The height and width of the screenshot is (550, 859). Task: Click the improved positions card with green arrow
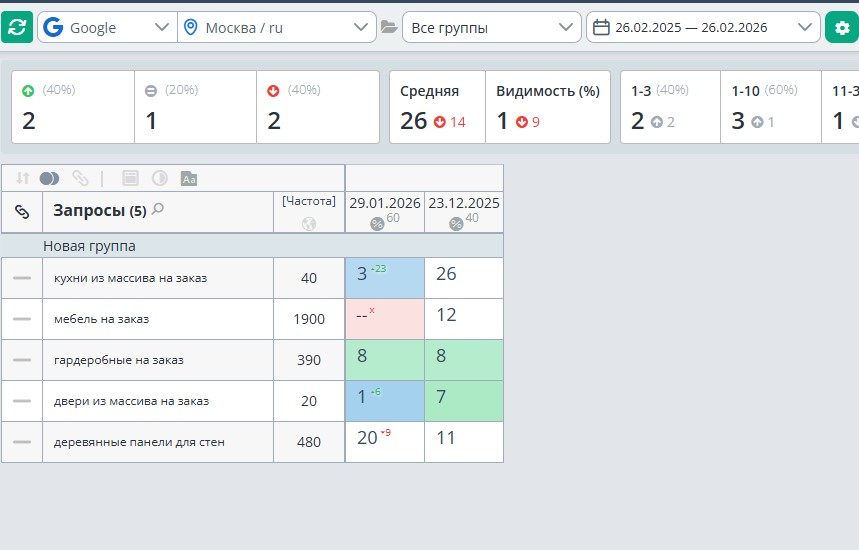(x=73, y=107)
